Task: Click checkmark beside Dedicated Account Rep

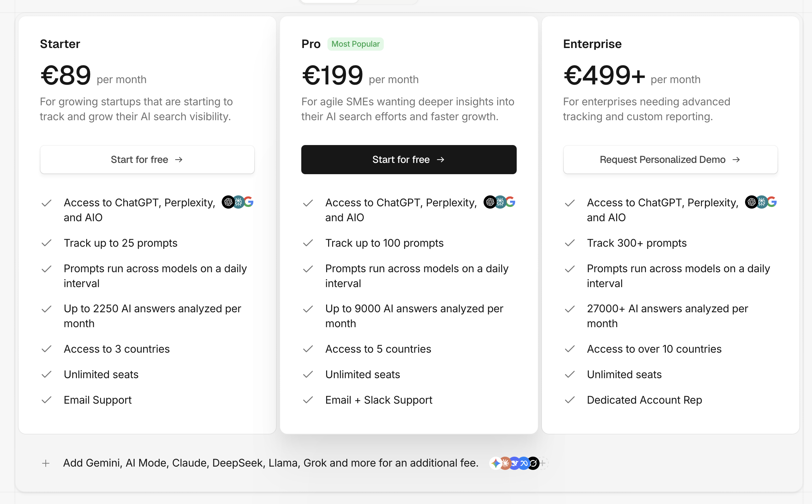Action: [570, 400]
